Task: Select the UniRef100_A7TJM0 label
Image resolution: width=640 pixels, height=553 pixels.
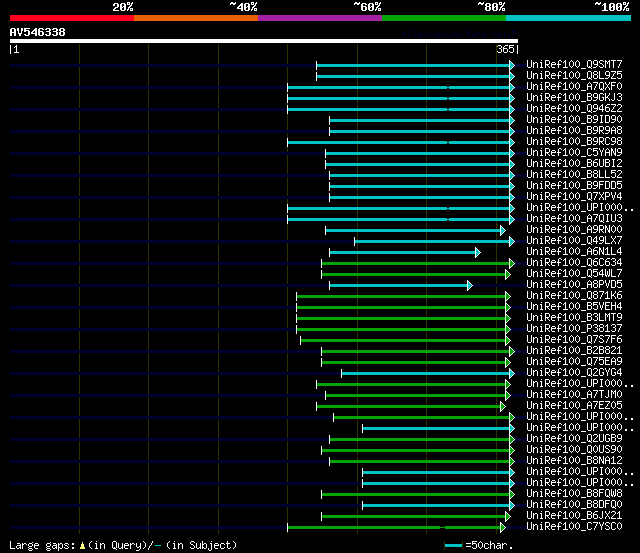Action: (574, 395)
